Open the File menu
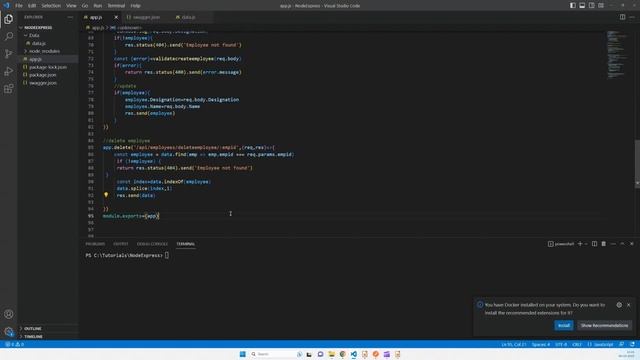 pyautogui.click(x=19, y=6)
